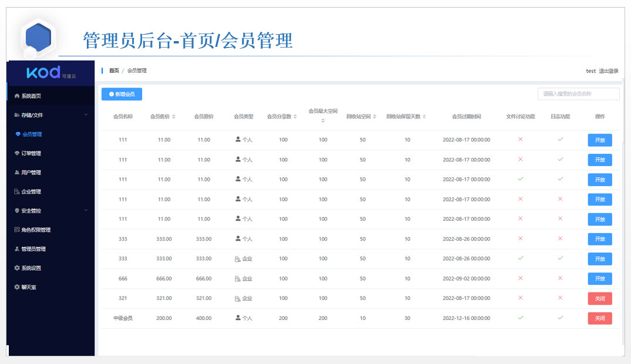Open 聊天室 in the sidebar
The image size is (631, 364).
tap(50, 287)
